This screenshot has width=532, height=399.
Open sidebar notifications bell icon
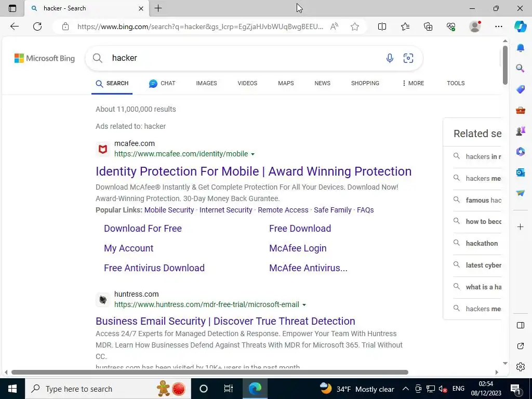[521, 47]
